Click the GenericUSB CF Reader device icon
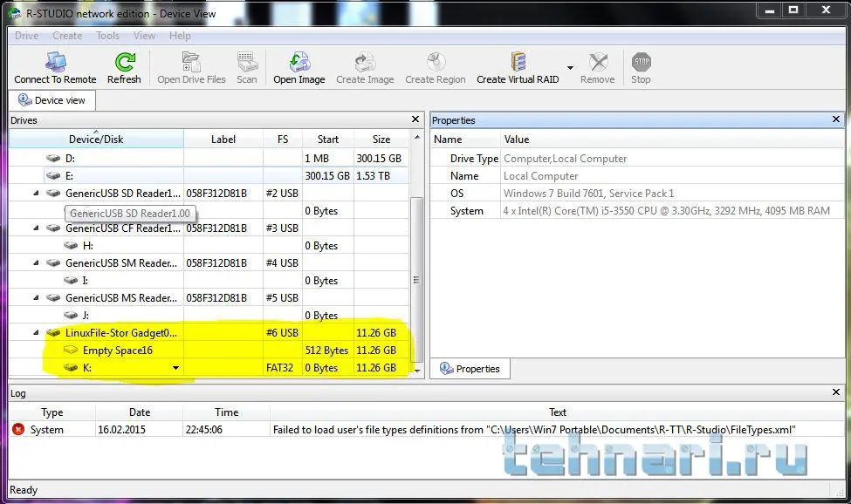851x504 pixels. [53, 228]
